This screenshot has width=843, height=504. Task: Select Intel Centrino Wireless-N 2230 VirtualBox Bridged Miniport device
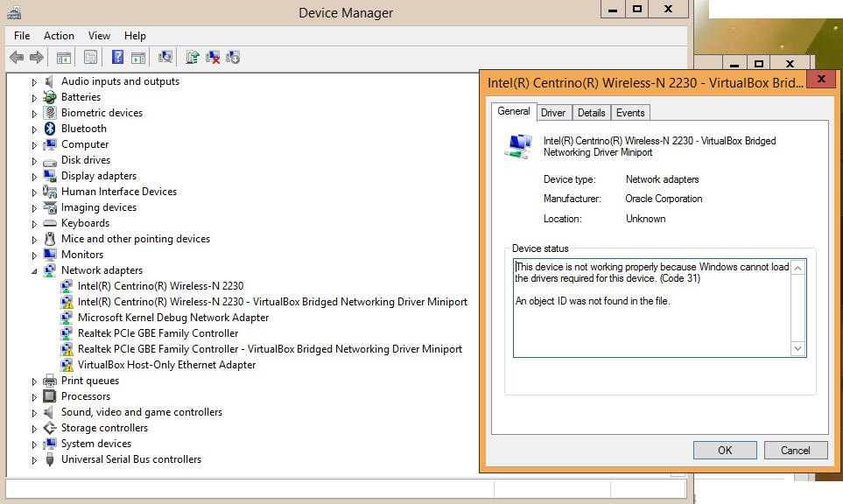coord(272,302)
